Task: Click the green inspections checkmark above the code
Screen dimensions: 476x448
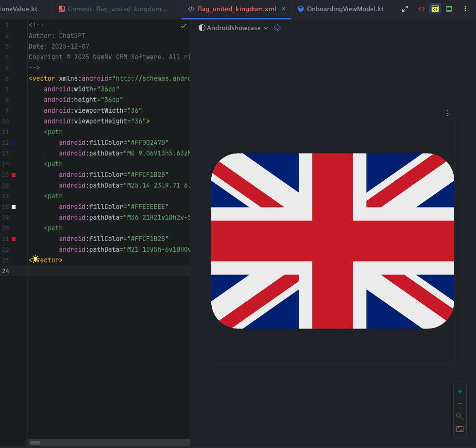Action: pos(184,26)
